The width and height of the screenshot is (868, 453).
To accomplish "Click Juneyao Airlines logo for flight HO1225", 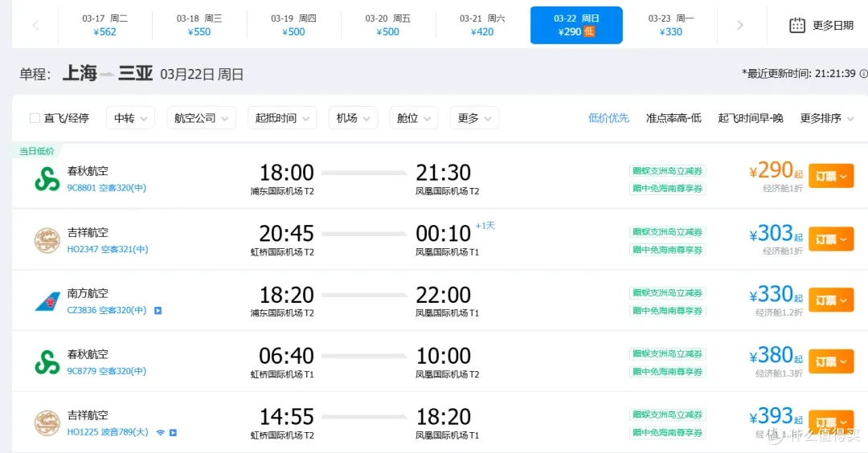I will tap(47, 423).
